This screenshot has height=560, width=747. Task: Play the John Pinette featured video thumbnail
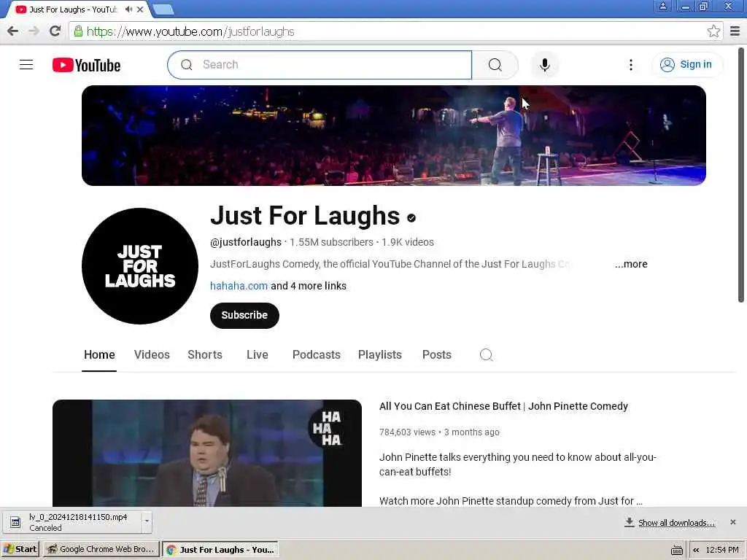[x=206, y=453]
